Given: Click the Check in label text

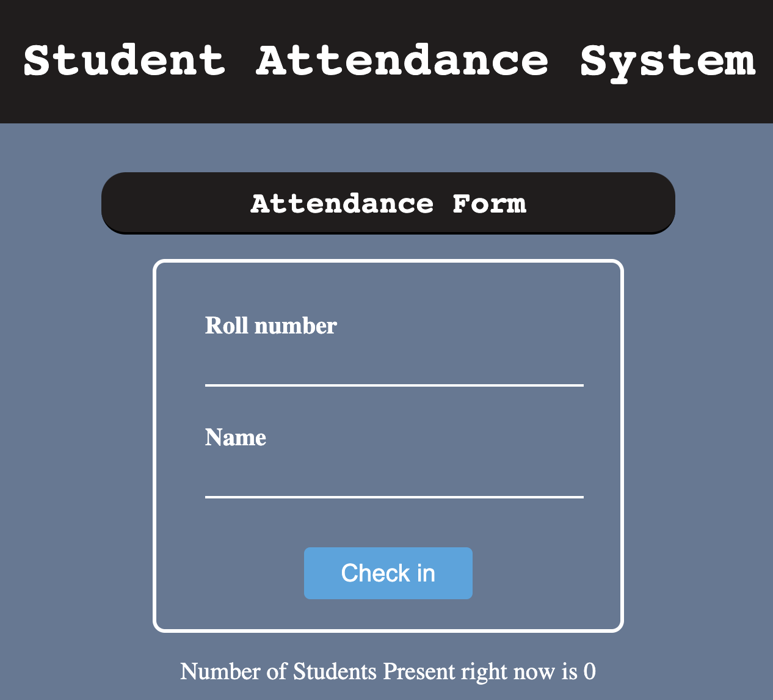Looking at the screenshot, I should pyautogui.click(x=388, y=573).
